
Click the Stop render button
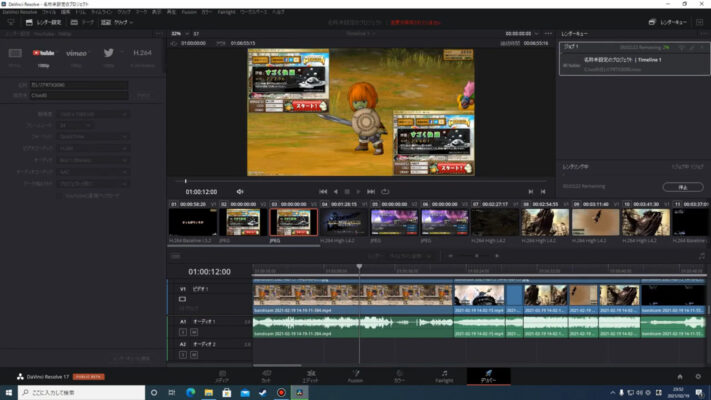pos(683,187)
